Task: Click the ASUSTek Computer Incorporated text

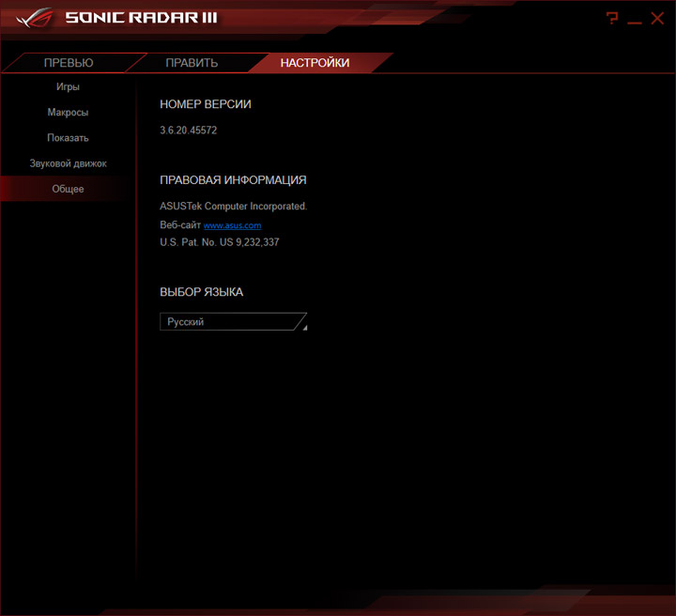Action: (x=233, y=206)
